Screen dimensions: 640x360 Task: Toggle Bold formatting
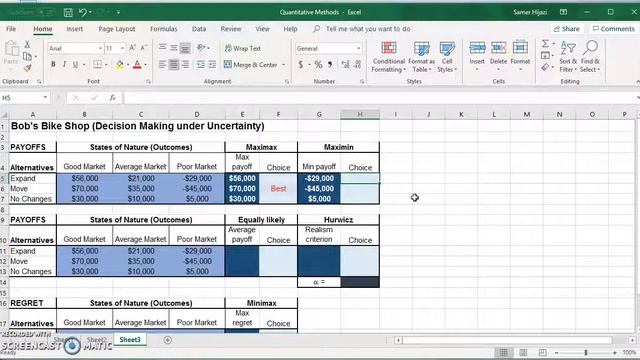[x=53, y=64]
